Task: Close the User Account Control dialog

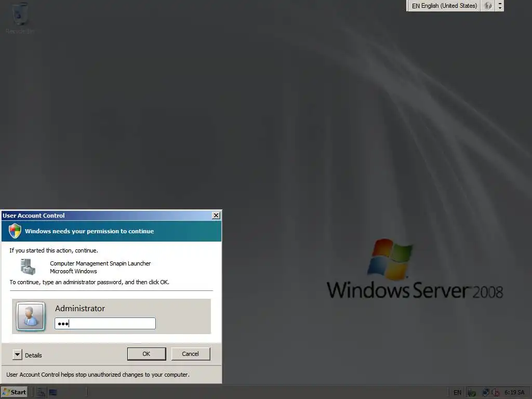Action: (216, 216)
